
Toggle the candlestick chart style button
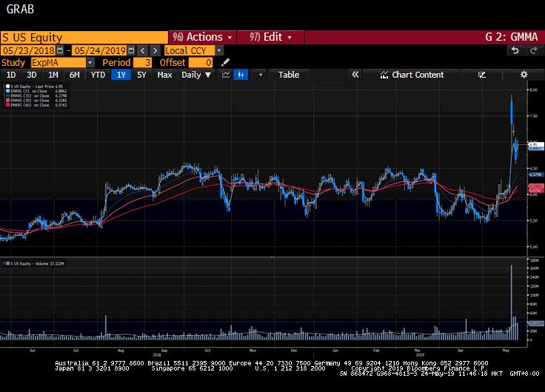click(x=241, y=75)
